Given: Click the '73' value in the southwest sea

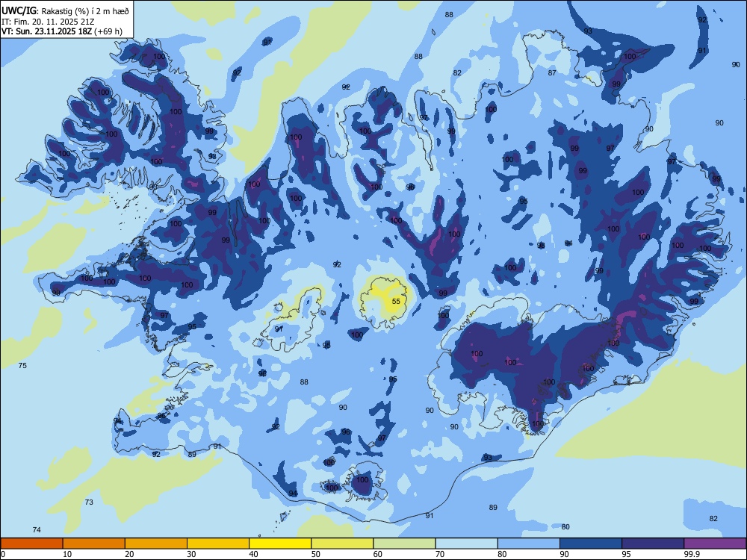Looking at the screenshot, I should tap(89, 502).
